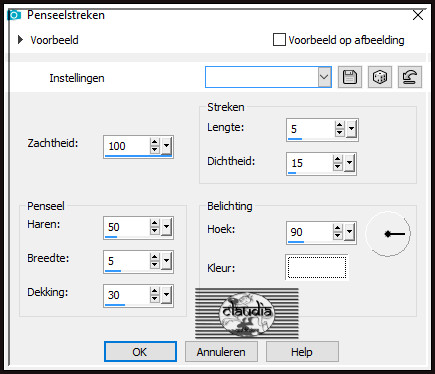This screenshot has width=435, height=374.
Task: Close the Penseelstreken dialog
Action: (418, 15)
